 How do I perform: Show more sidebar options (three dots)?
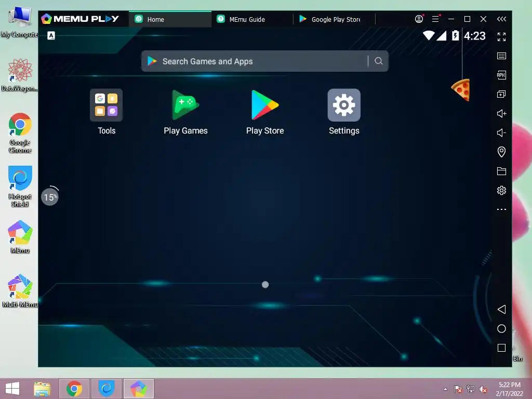(501, 209)
